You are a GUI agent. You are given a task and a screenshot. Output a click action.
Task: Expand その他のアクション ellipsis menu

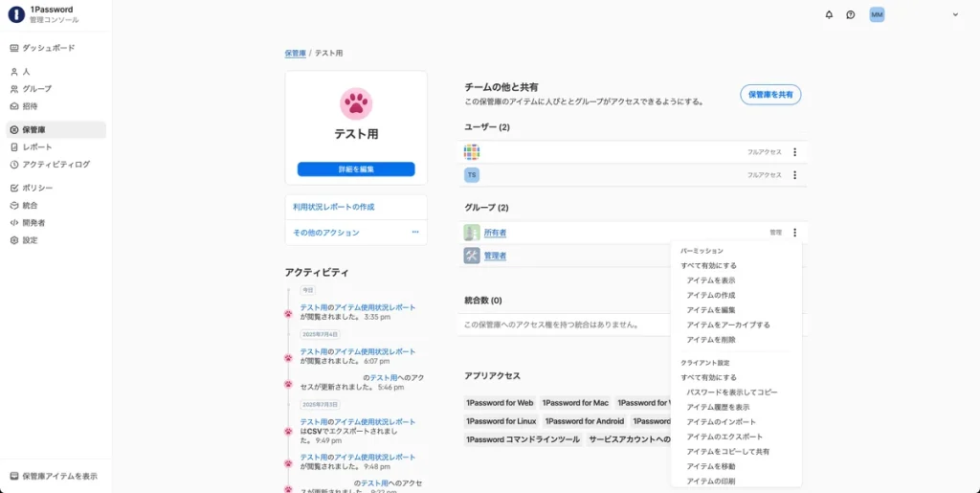click(x=415, y=233)
